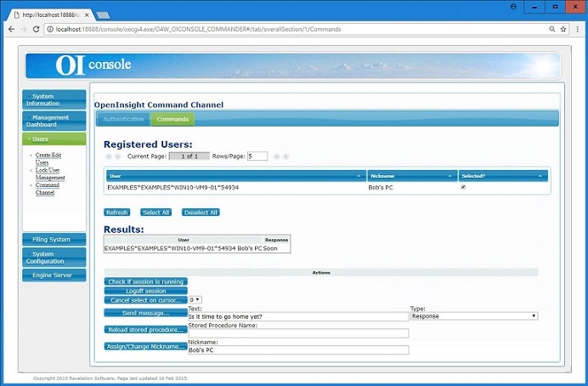This screenshot has height=386, width=588.
Task: Open a new browser tab
Action: coord(103,15)
